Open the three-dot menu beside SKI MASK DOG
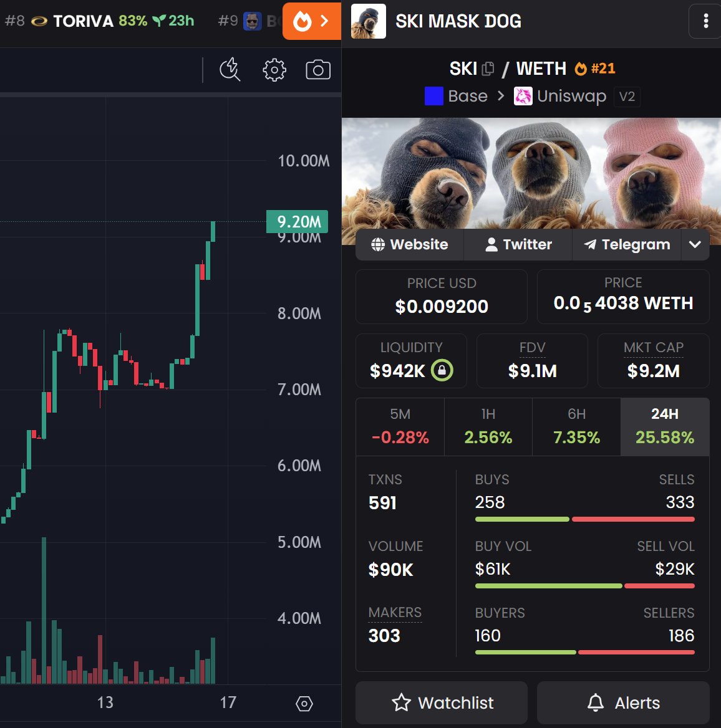The height and width of the screenshot is (728, 721). click(705, 21)
